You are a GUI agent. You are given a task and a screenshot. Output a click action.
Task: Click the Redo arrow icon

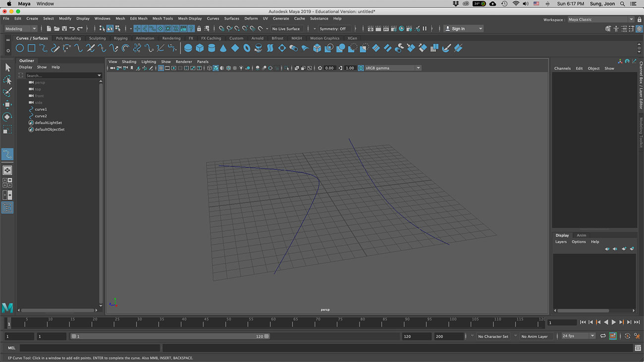(80, 29)
